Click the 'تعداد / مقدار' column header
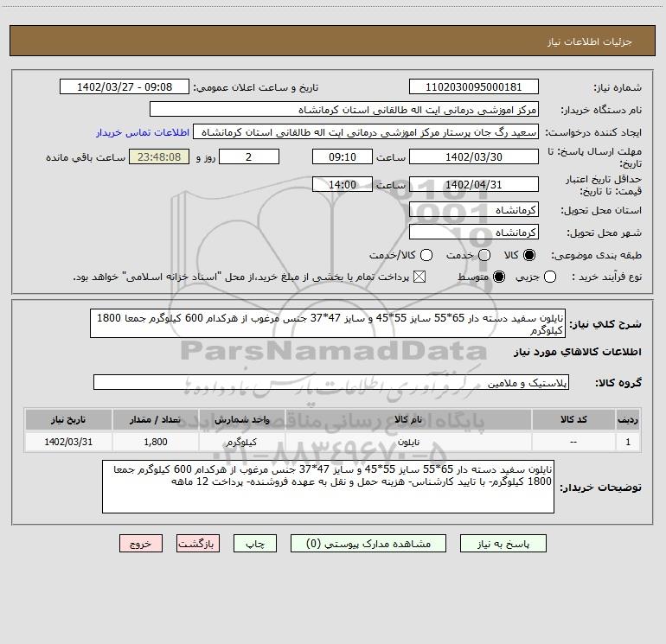 coord(156,419)
